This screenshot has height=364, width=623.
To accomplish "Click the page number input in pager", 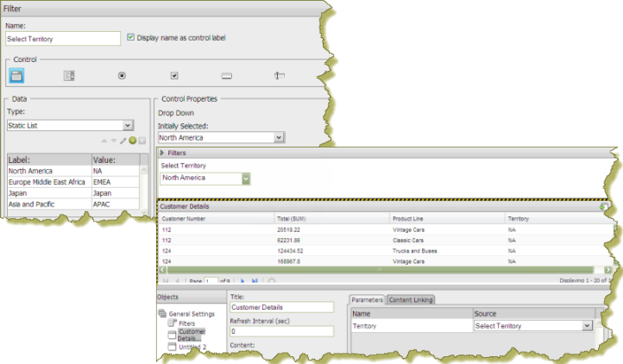I will (x=211, y=281).
